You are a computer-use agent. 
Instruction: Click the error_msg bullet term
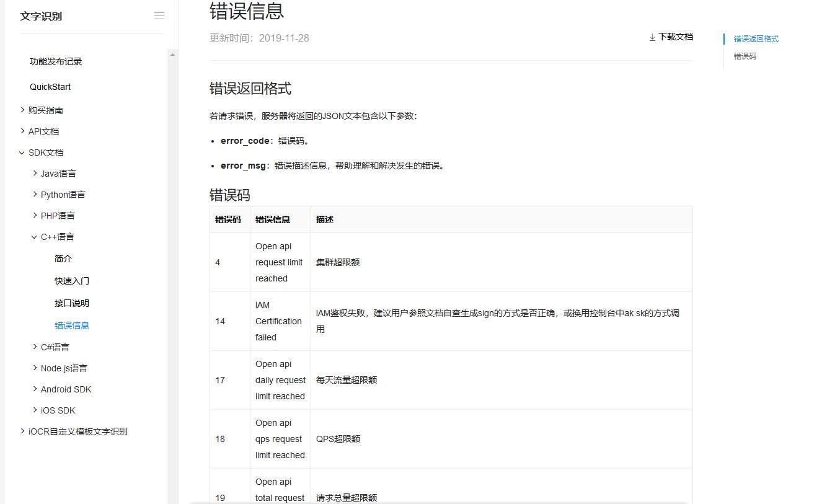click(243, 166)
